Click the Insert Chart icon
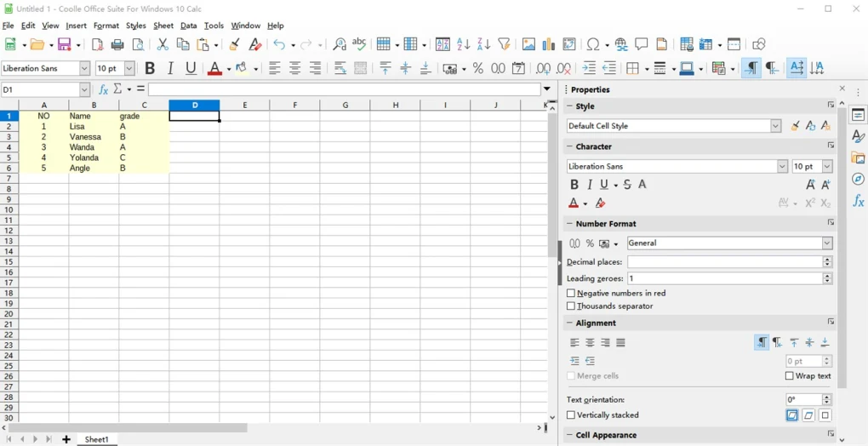 (x=549, y=44)
